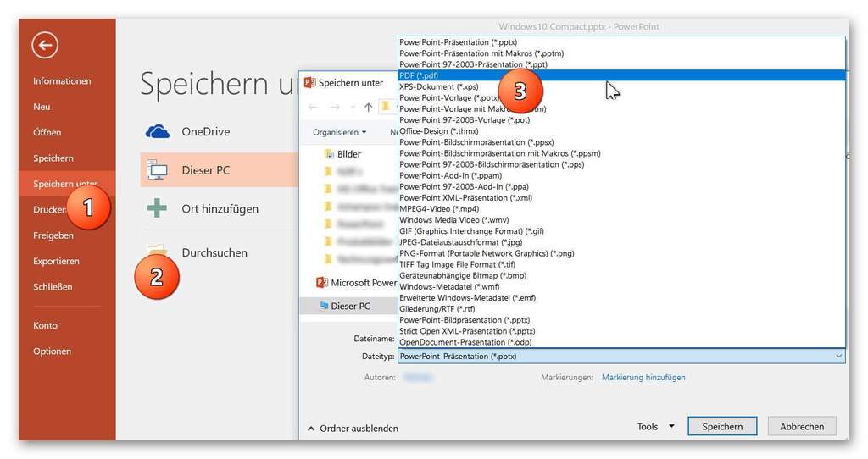Choose PowerPoint-Präsentation (*.pptx) at list top
This screenshot has height=459, width=868.
(621, 42)
